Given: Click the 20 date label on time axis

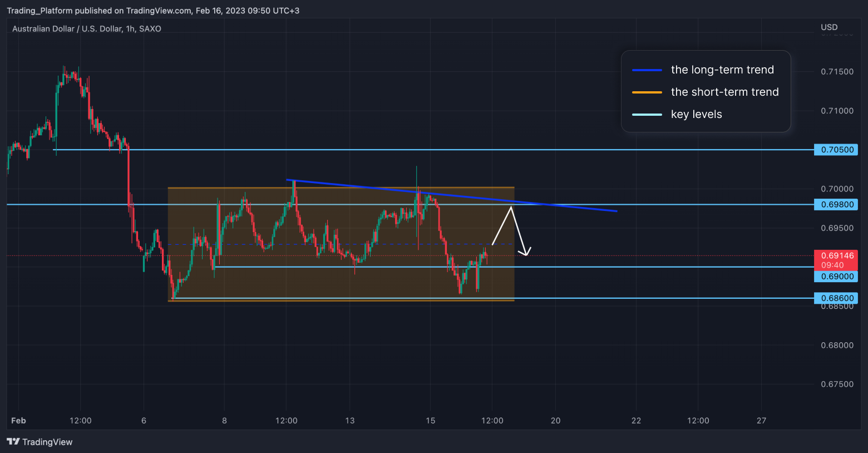Looking at the screenshot, I should click(555, 421).
